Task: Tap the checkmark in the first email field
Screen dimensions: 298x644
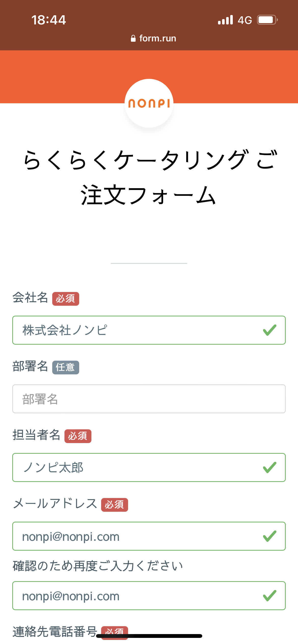Action: (x=269, y=536)
